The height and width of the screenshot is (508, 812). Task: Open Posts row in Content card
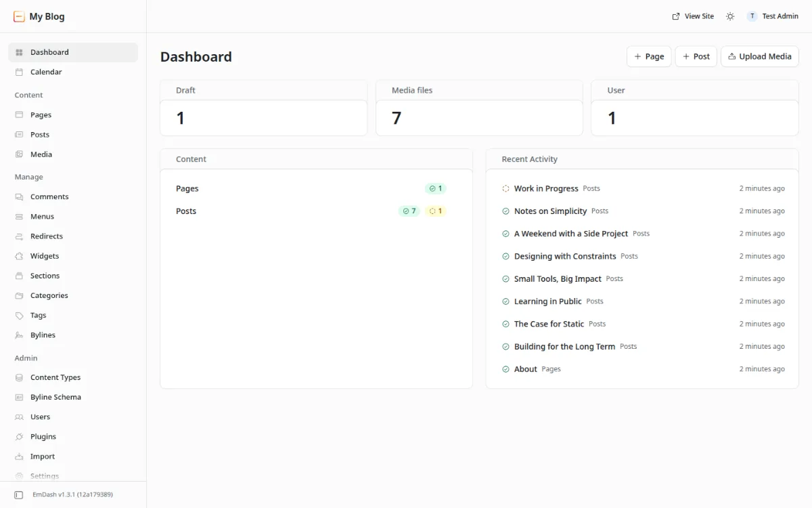pos(316,211)
